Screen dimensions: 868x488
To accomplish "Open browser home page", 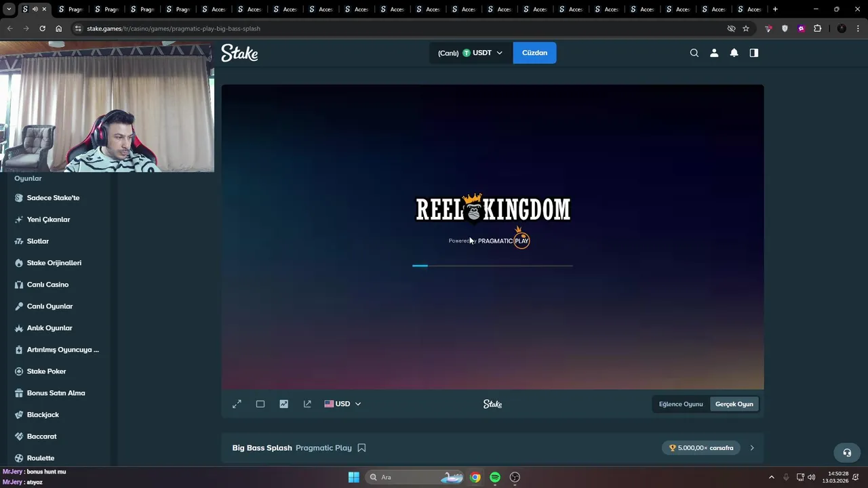I will 58,28.
